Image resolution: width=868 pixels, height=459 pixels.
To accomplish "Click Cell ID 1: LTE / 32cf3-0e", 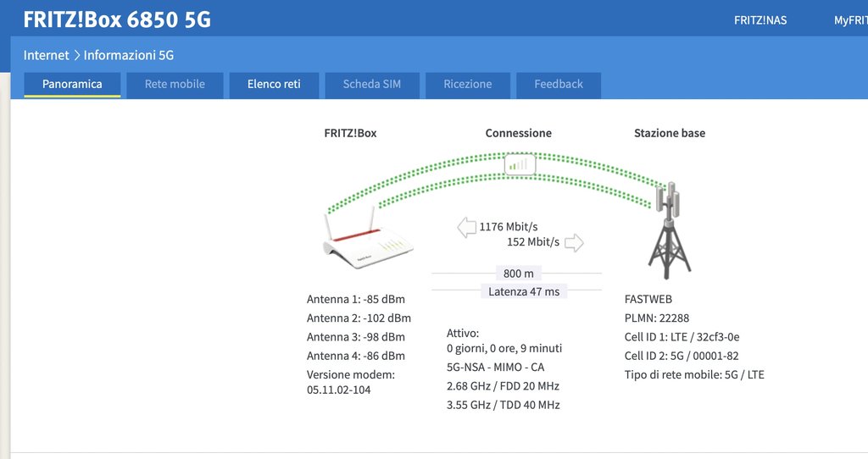I will (x=682, y=337).
